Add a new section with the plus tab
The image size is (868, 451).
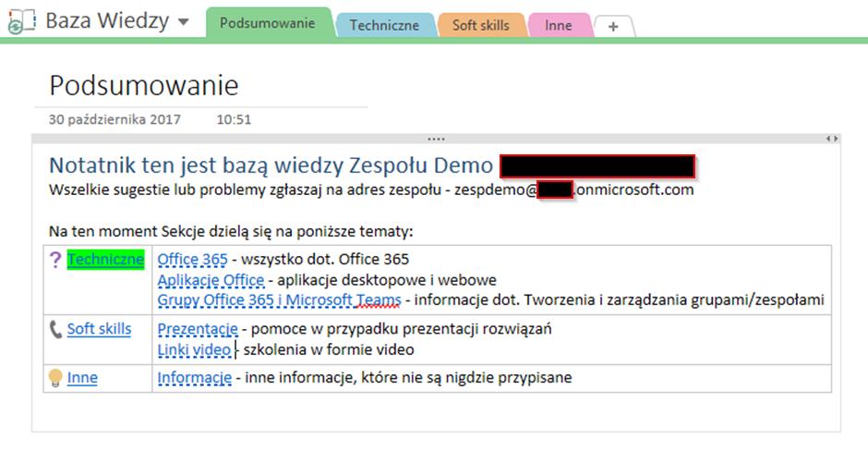613,27
